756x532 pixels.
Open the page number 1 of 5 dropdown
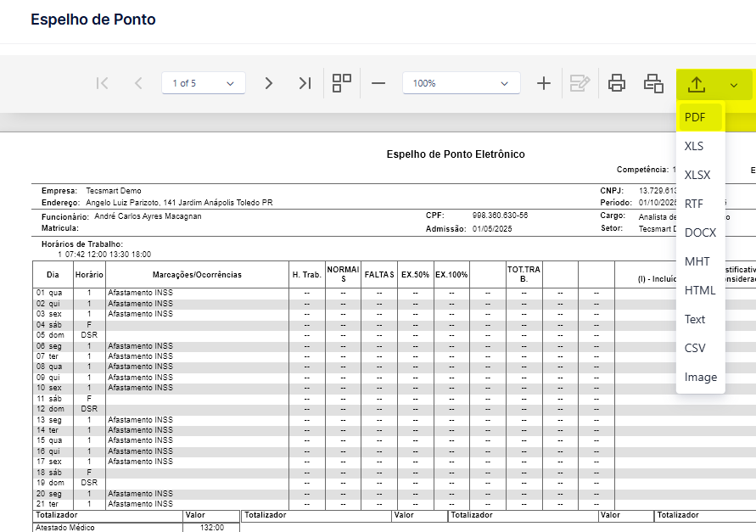pyautogui.click(x=204, y=83)
